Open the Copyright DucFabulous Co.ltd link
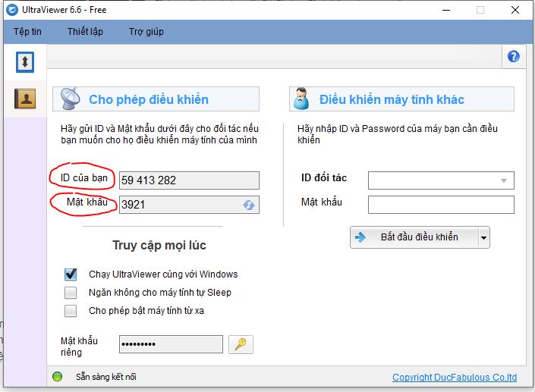The height and width of the screenshot is (392, 535). coord(454,378)
